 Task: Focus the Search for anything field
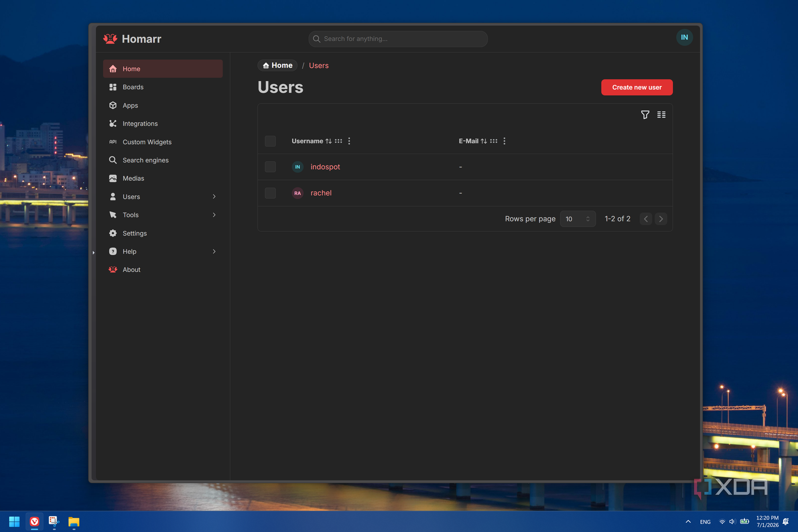point(398,39)
